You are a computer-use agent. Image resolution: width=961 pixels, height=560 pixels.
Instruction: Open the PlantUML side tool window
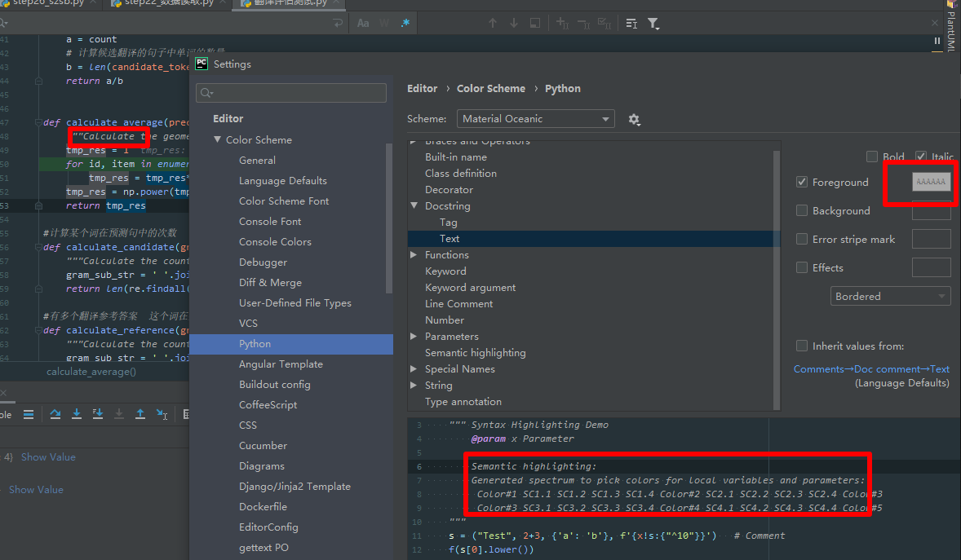click(951, 29)
